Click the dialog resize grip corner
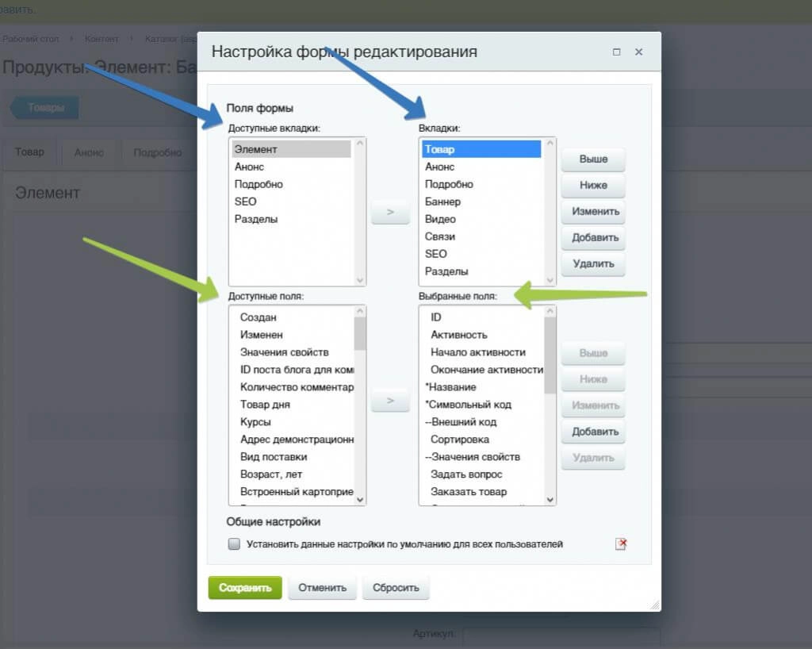The image size is (812, 649). [x=655, y=605]
